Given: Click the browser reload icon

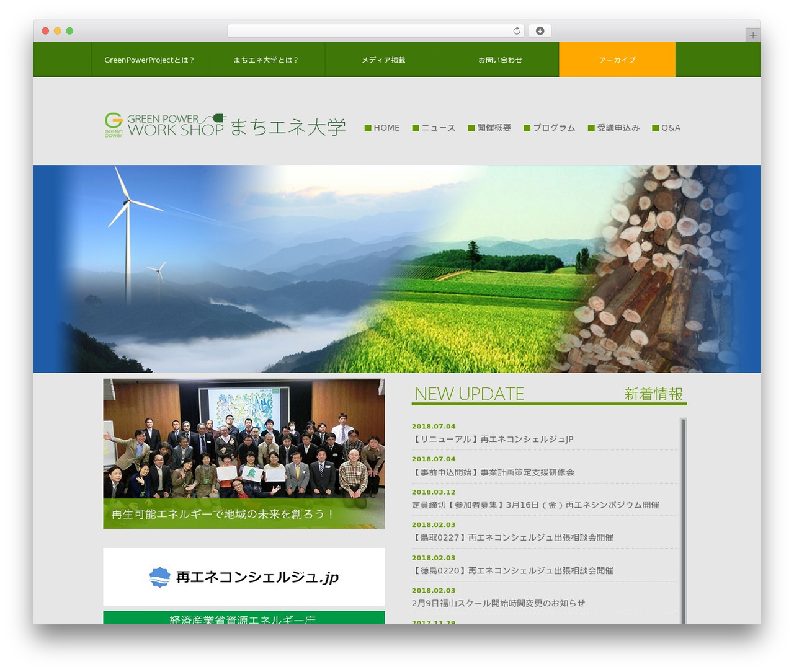Looking at the screenshot, I should pyautogui.click(x=516, y=31).
